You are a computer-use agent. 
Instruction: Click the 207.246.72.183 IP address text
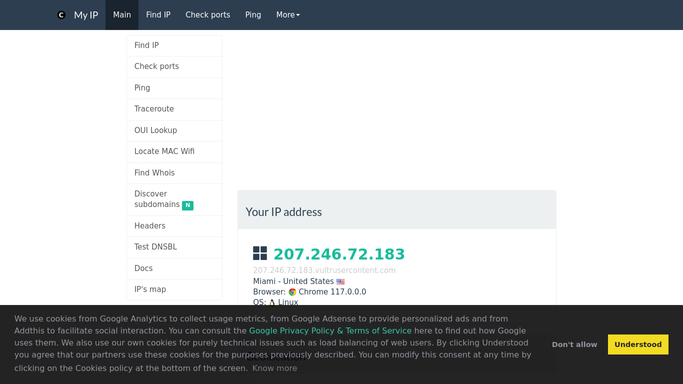pyautogui.click(x=339, y=254)
